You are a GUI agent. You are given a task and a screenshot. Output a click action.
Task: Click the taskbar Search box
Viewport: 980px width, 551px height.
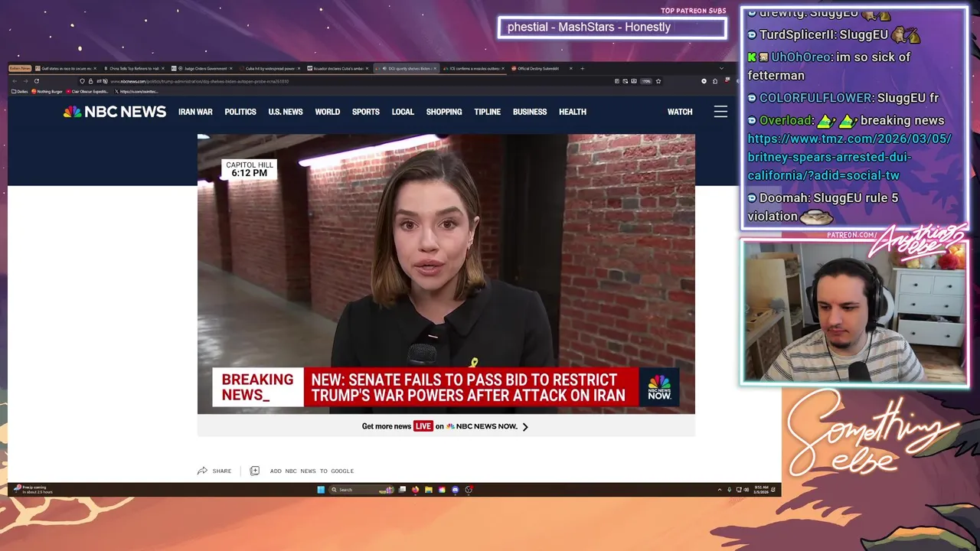click(361, 490)
